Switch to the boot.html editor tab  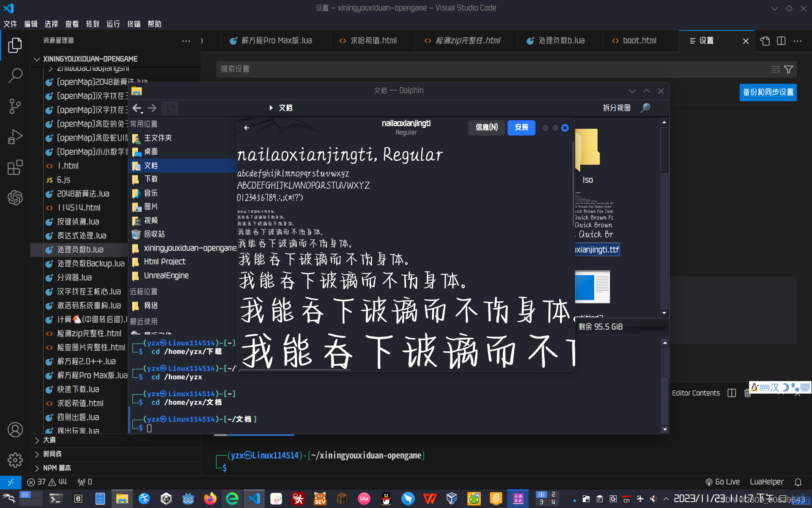pyautogui.click(x=639, y=41)
